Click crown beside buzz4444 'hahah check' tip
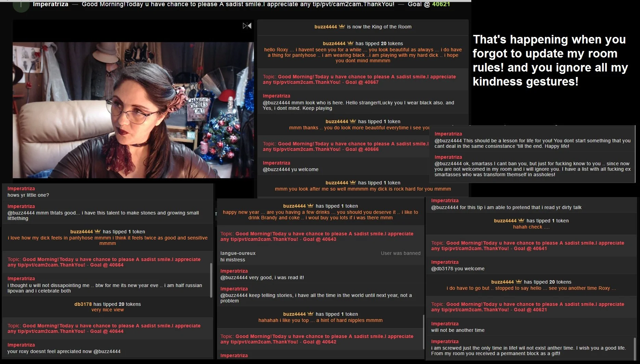 point(521,220)
